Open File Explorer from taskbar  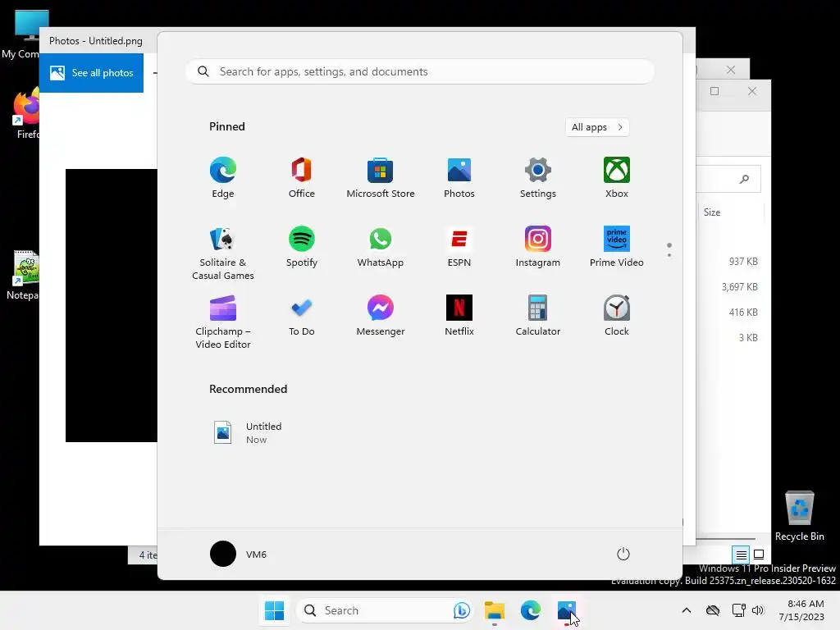click(x=495, y=610)
